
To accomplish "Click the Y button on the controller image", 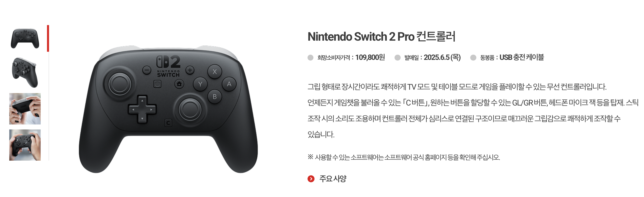I will click(x=200, y=84).
